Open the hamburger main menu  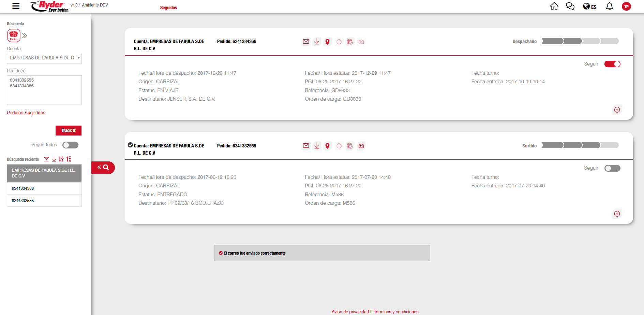16,6
